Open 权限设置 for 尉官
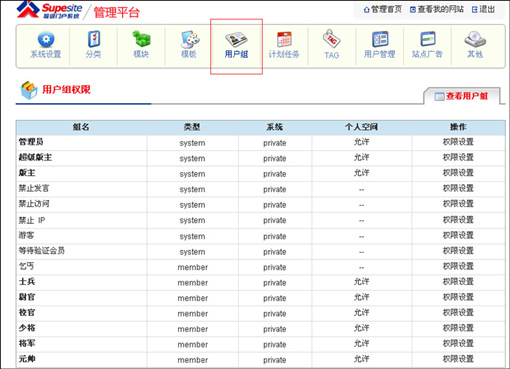 (458, 297)
